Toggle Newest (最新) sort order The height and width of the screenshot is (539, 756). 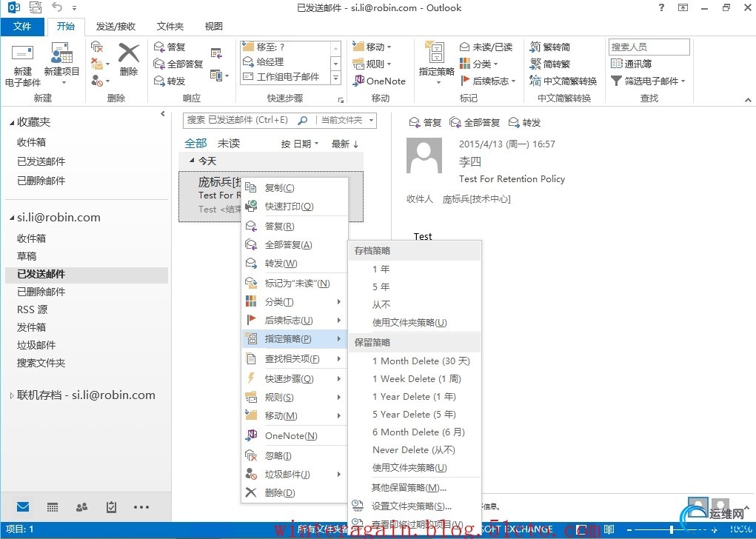coord(345,144)
